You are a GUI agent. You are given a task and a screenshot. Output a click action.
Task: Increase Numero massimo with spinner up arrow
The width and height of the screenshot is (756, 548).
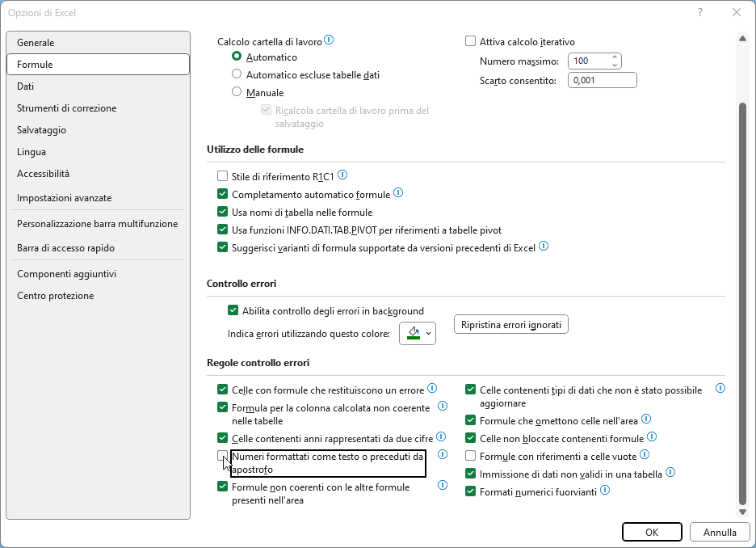click(615, 57)
